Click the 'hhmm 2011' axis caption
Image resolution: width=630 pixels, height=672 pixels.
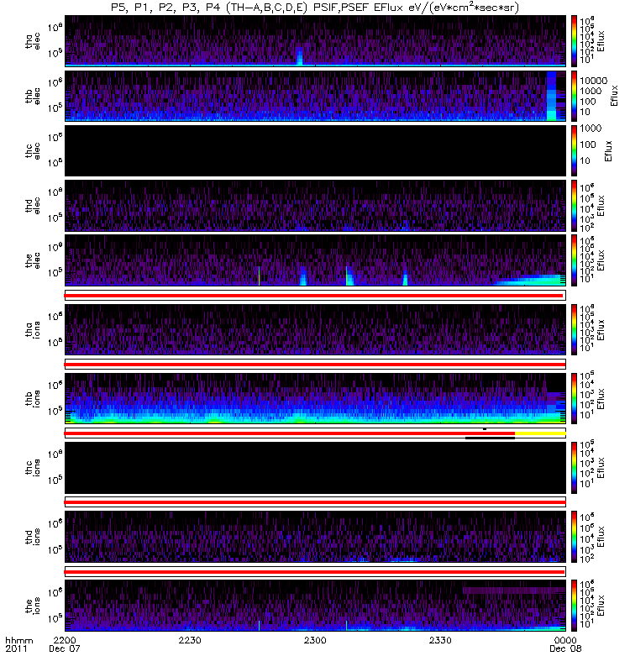[x=18, y=644]
